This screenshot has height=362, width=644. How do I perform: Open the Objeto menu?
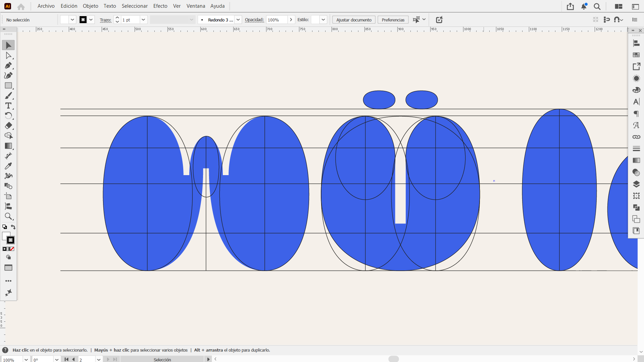[x=90, y=6]
